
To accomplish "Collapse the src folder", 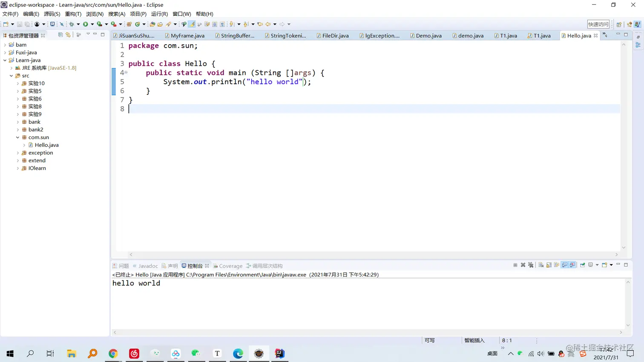I will pyautogui.click(x=11, y=76).
